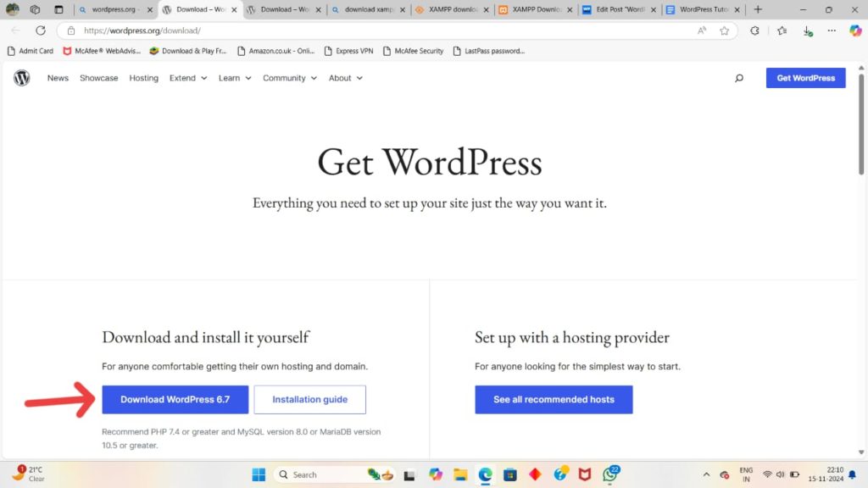The image size is (868, 488).
Task: Switch to the WordPress Tutorial tab
Action: coord(702,10)
